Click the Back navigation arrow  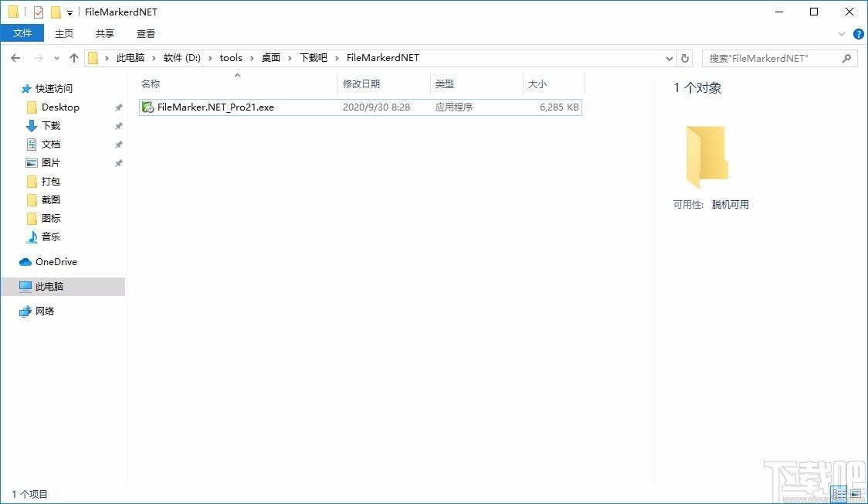(x=15, y=58)
